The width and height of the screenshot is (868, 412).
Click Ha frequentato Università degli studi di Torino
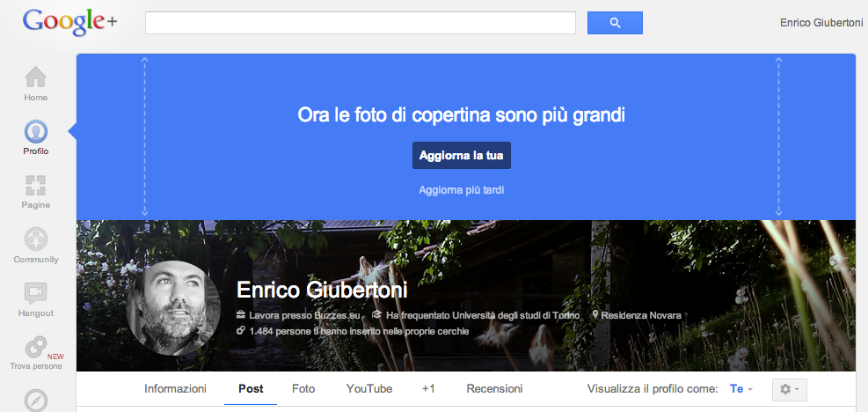pyautogui.click(x=483, y=315)
